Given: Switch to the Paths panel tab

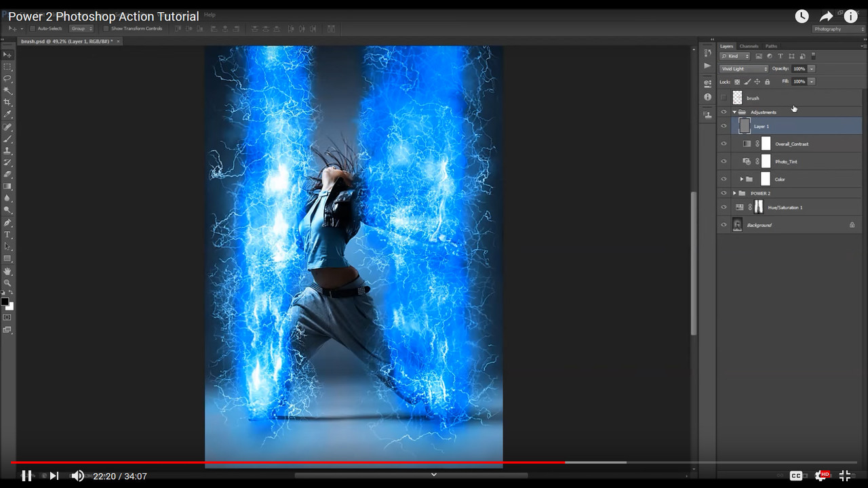Looking at the screenshot, I should [x=771, y=46].
